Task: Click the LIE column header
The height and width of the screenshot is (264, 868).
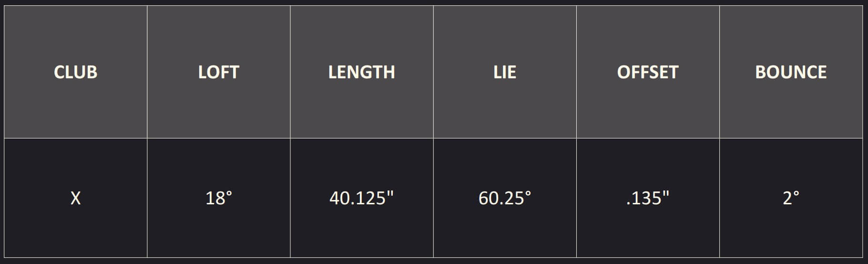Action: point(505,72)
